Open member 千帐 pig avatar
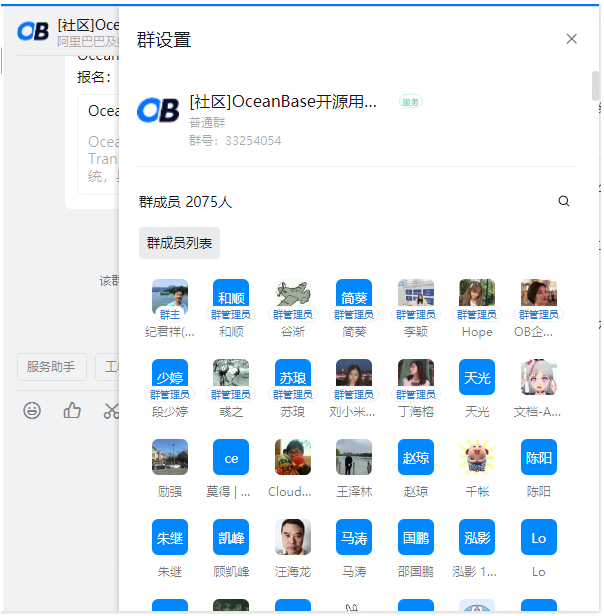This screenshot has height=616, width=604. coord(477,457)
